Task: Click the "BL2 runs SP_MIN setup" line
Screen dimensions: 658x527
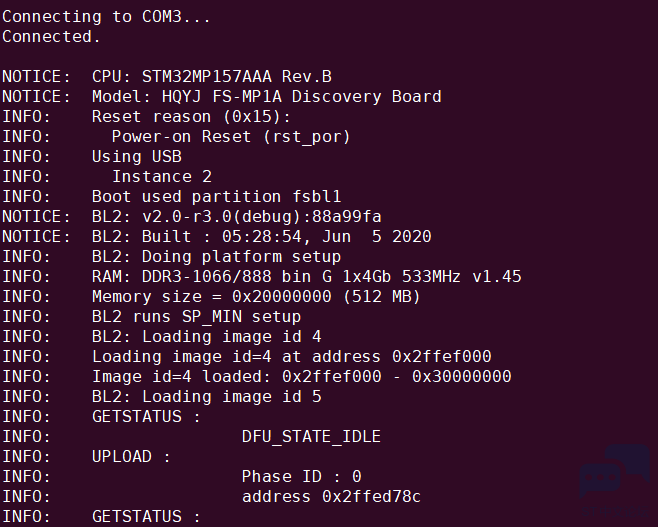Action: point(196,317)
